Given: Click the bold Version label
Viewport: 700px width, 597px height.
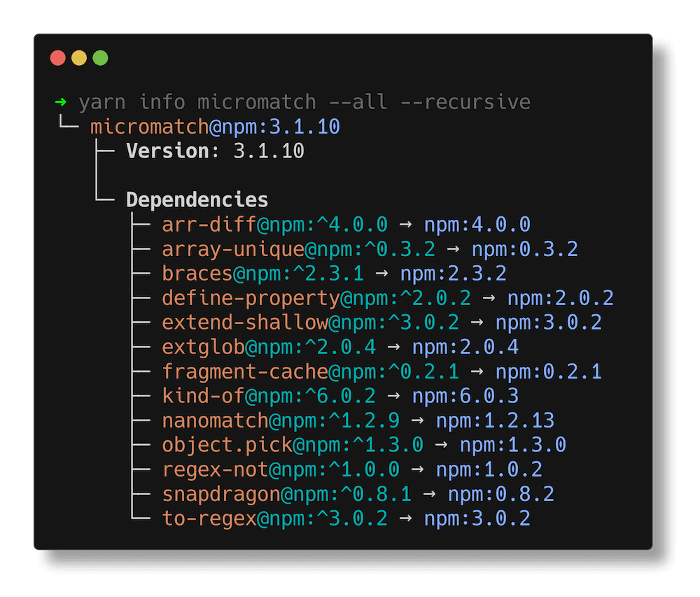Looking at the screenshot, I should point(167,151).
